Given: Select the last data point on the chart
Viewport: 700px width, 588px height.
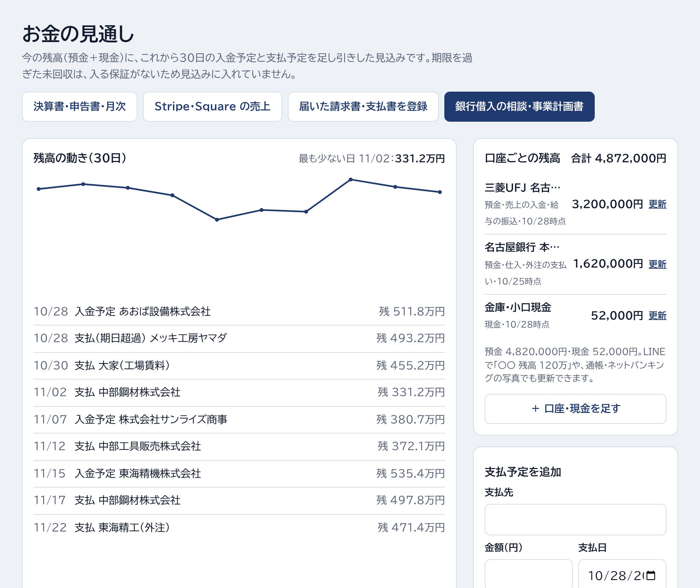Looking at the screenshot, I should [440, 192].
